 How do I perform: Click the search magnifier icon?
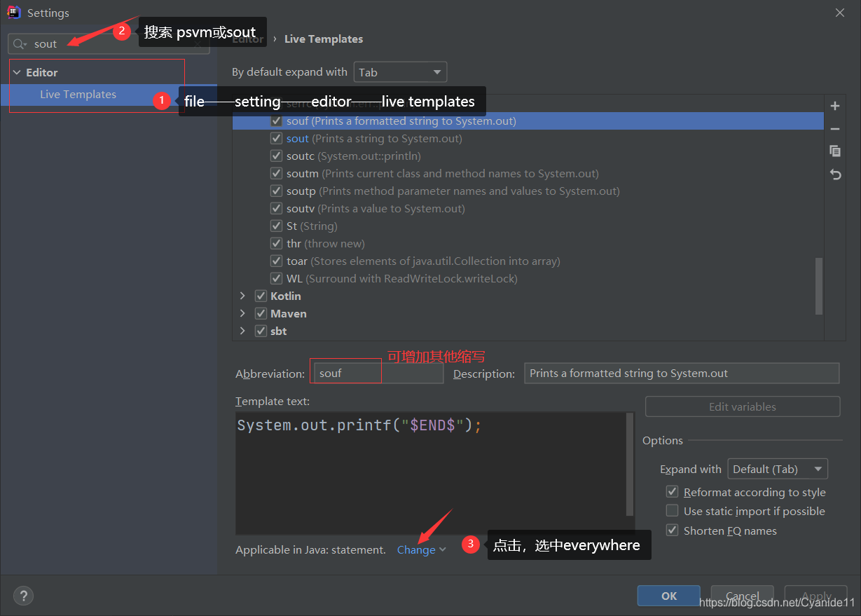[x=20, y=44]
